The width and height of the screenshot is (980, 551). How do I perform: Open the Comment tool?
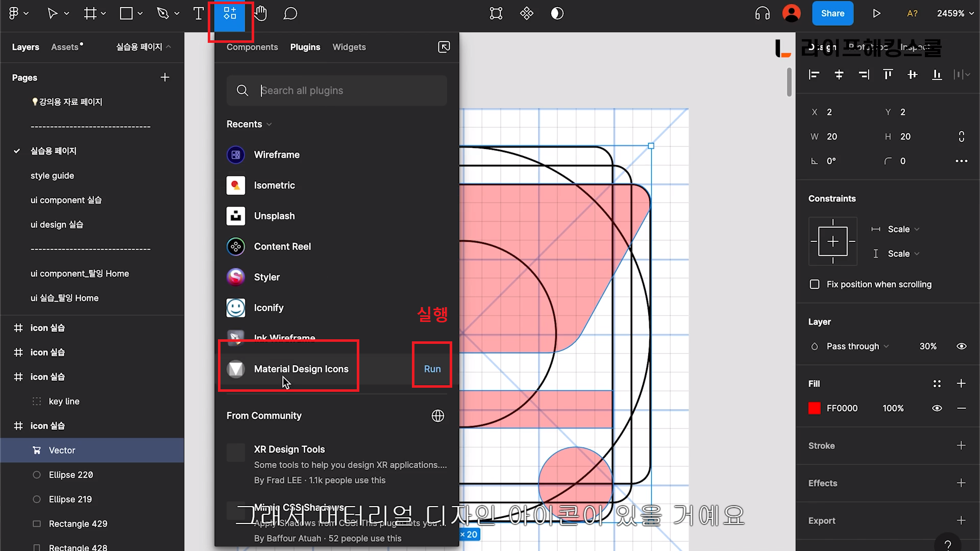(290, 14)
